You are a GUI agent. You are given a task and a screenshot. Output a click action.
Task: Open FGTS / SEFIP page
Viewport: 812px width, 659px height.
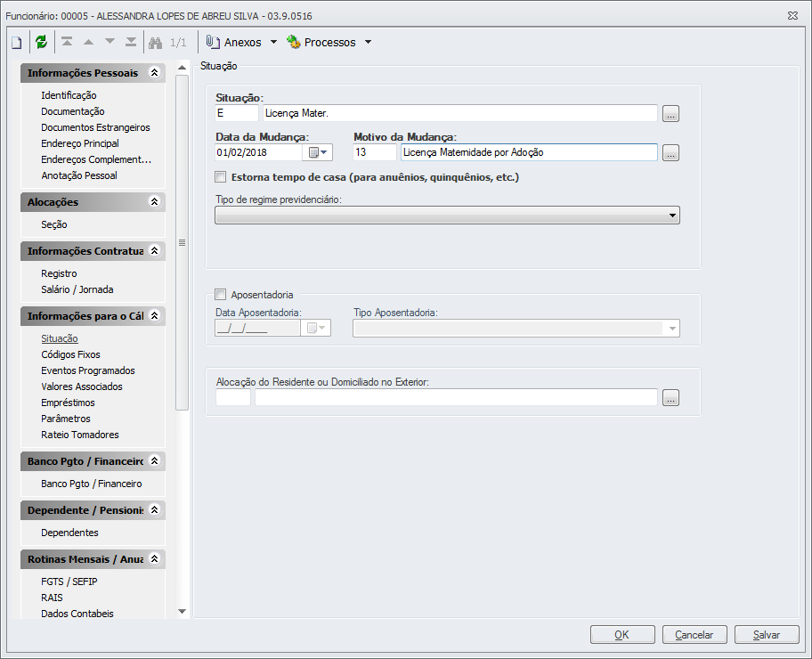(69, 582)
